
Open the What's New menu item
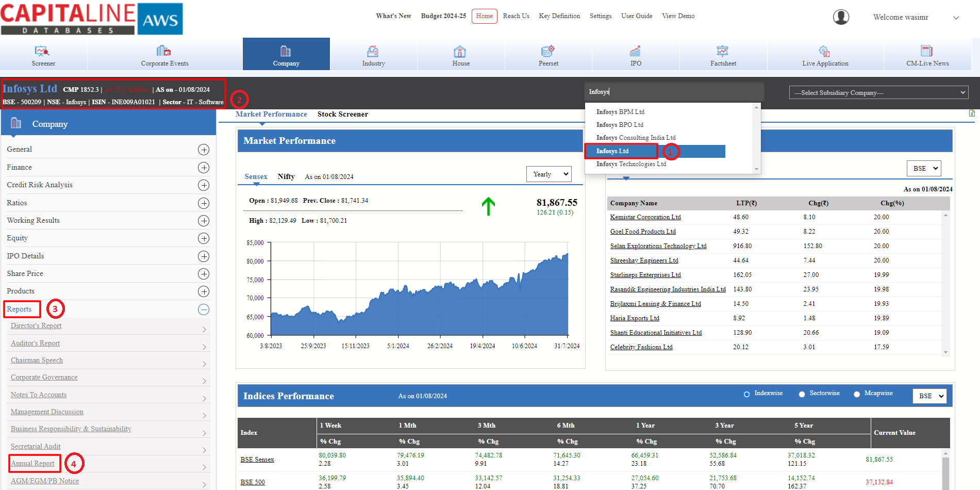tap(393, 16)
